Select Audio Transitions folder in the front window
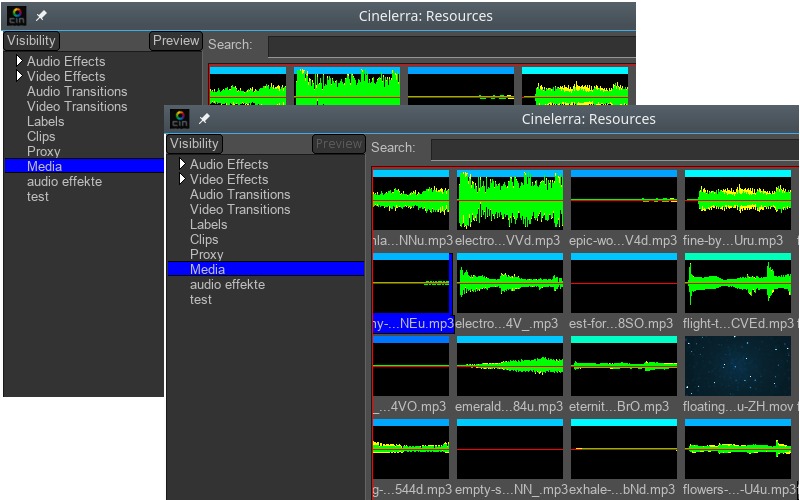800x500 pixels. [x=240, y=194]
